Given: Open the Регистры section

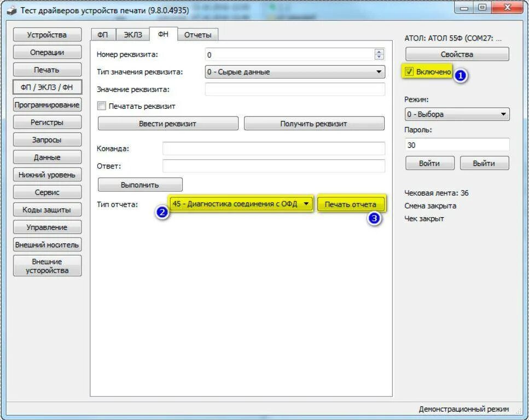Looking at the screenshot, I should tap(47, 122).
